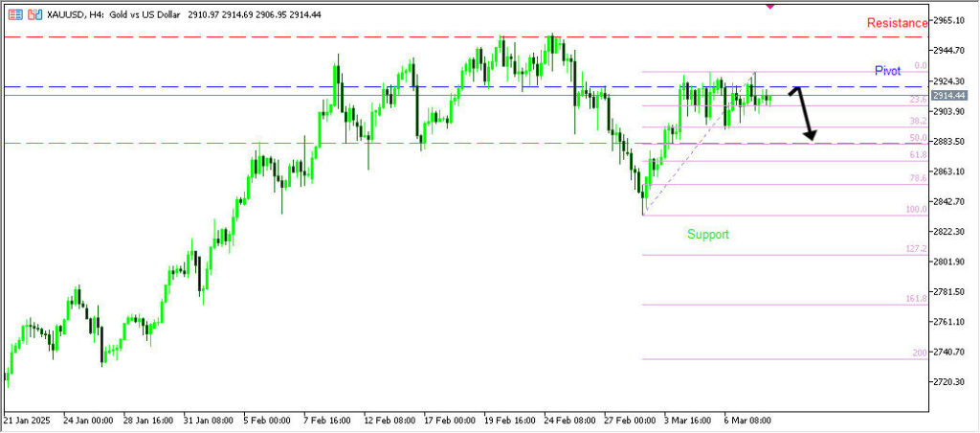Viewport: 980px width, 433px height.
Task: Click the Fibonacci 127.2 extension label
Action: (916, 248)
